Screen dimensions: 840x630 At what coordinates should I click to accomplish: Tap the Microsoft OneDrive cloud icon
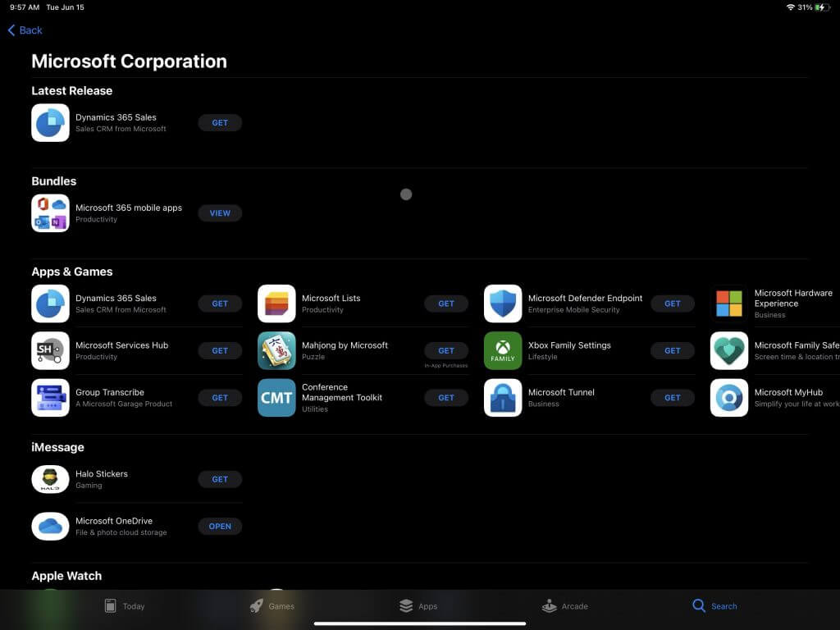click(50, 527)
